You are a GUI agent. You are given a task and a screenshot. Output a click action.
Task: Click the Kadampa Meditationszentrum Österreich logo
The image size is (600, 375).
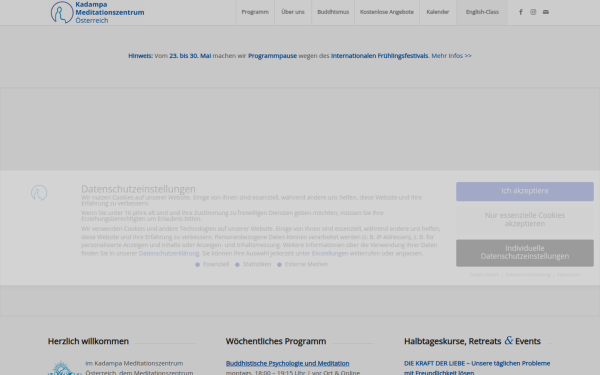click(98, 12)
